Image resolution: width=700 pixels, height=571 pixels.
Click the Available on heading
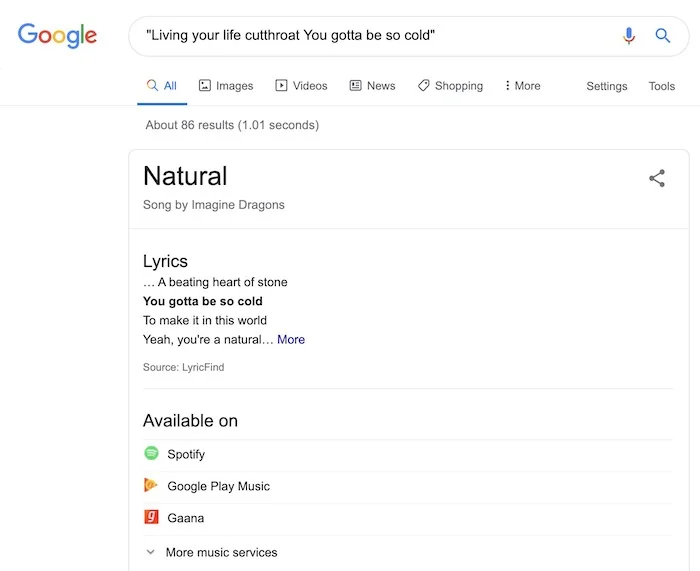coord(190,421)
